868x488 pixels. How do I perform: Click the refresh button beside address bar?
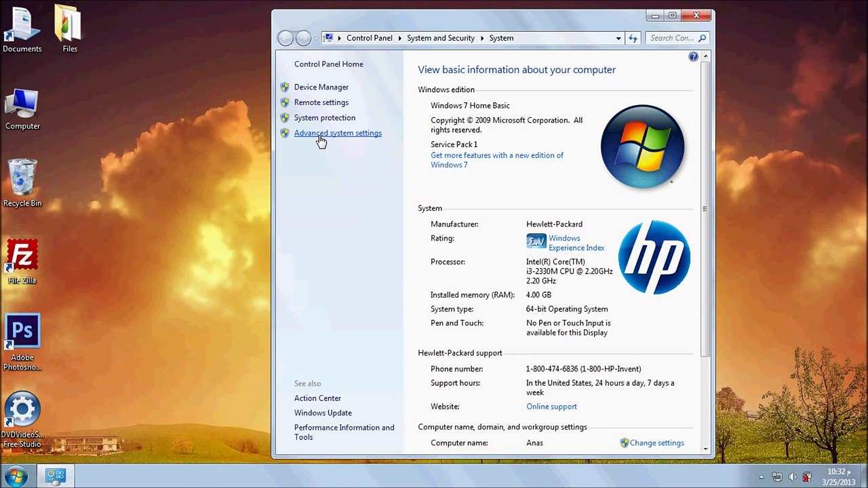(x=633, y=38)
